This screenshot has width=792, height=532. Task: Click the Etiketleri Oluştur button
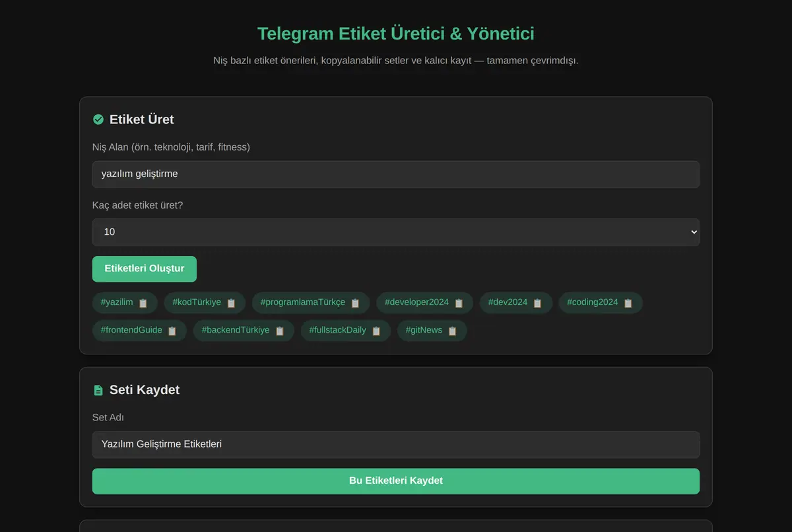coord(145,269)
